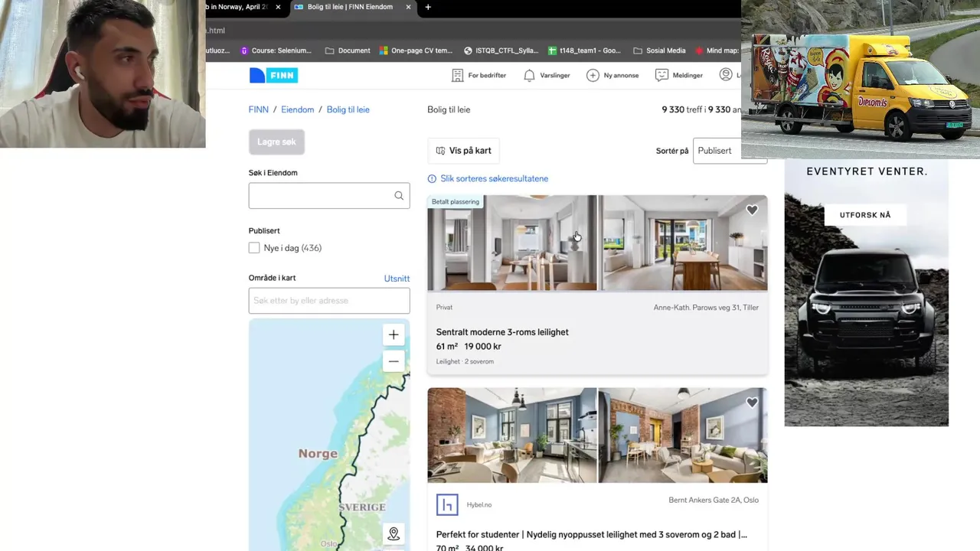This screenshot has height=551, width=980.
Task: Open the FINN logo home link
Action: [273, 75]
